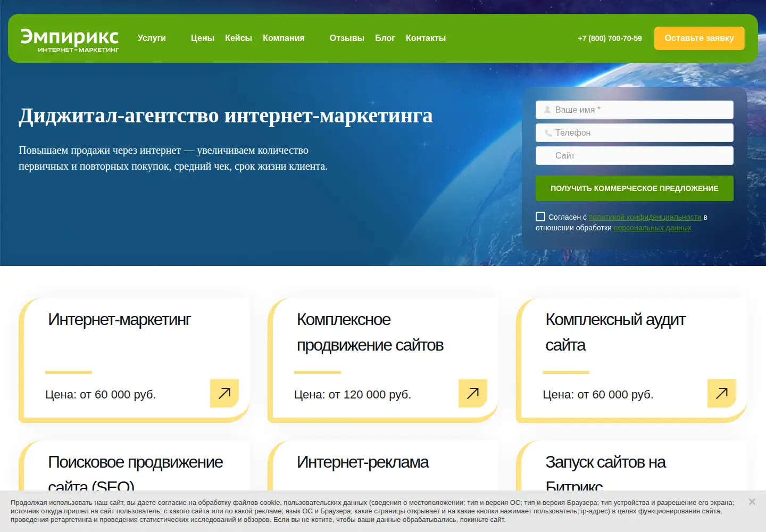Go to the Цены page
Screen dimensions: 766x532
pos(203,38)
